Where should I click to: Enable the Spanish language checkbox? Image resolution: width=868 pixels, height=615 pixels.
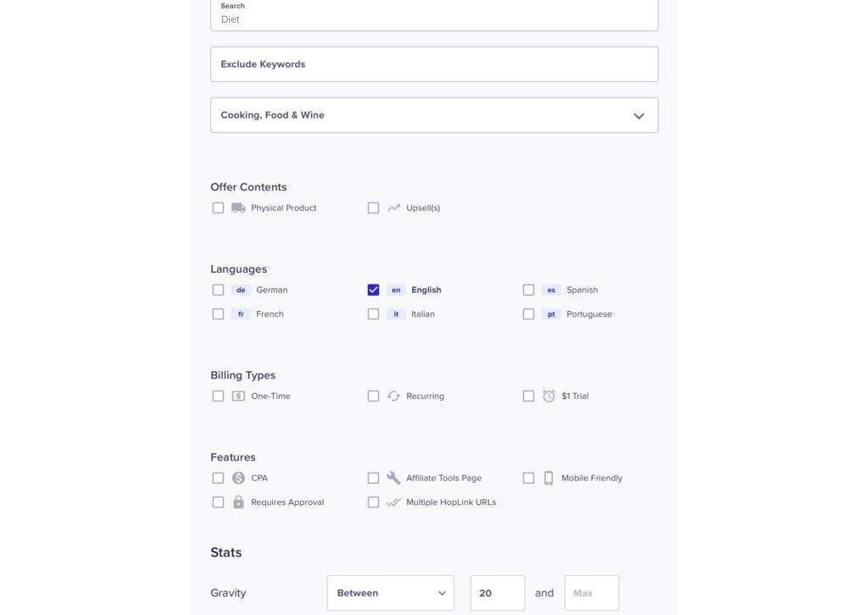[528, 290]
